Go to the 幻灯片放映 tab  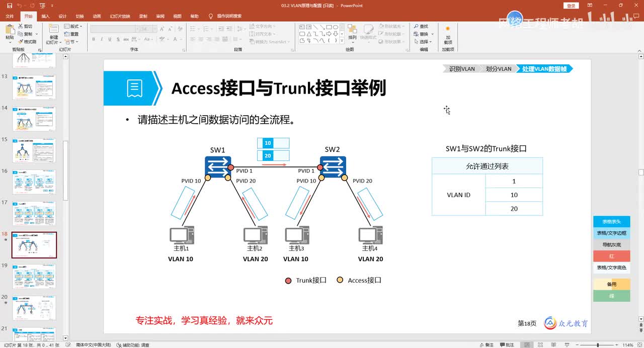coord(120,16)
